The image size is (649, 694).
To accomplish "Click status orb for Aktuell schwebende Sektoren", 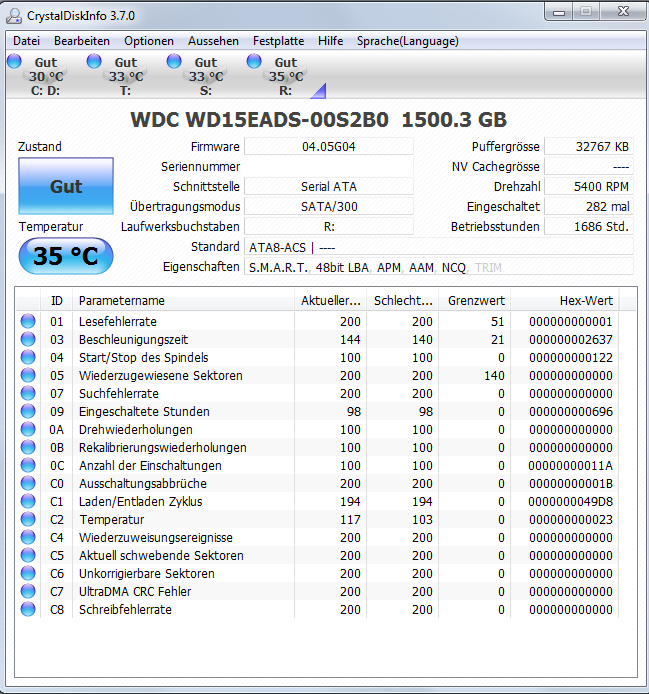I will [x=28, y=555].
